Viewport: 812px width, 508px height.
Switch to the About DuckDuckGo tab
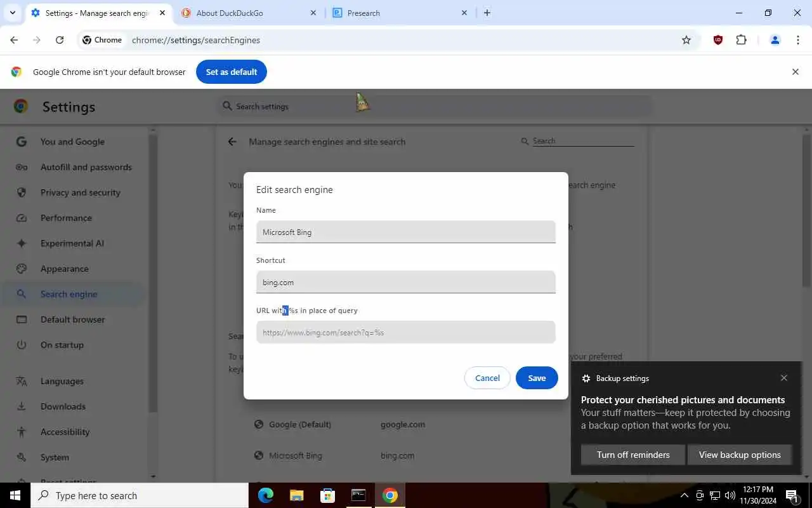coord(250,13)
